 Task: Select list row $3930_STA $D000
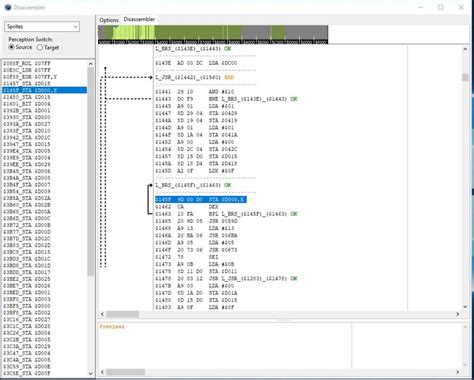coord(45,117)
